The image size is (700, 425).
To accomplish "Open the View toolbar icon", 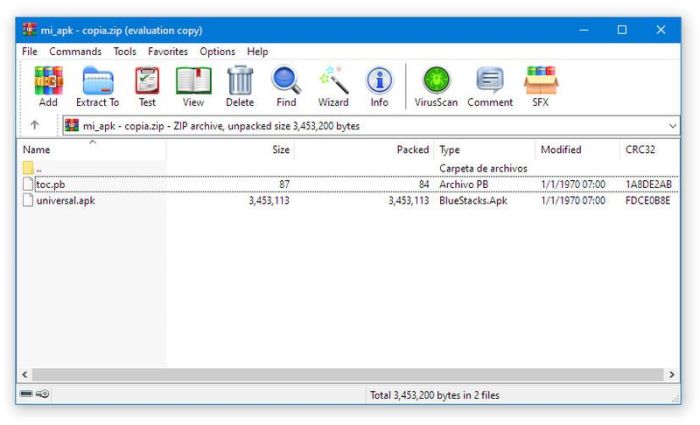I will [193, 86].
